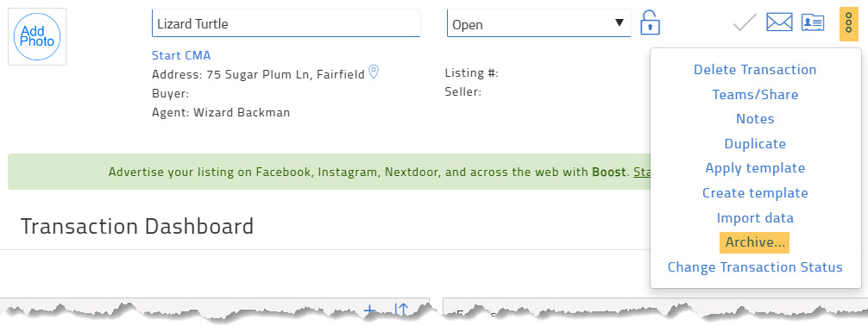Select Create template menu entry

coord(755,193)
